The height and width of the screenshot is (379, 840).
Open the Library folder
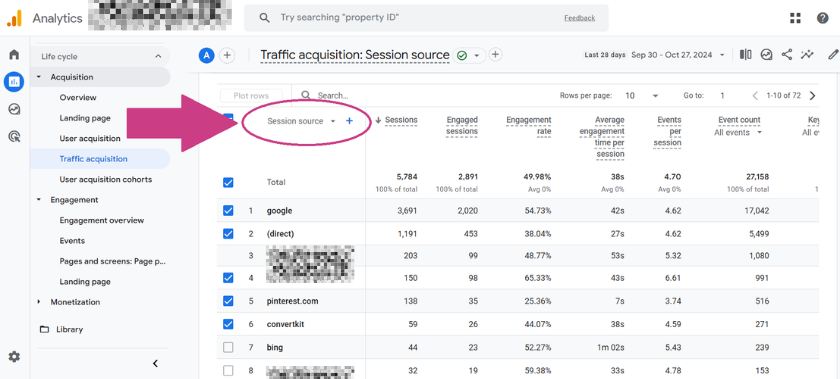tap(62, 329)
